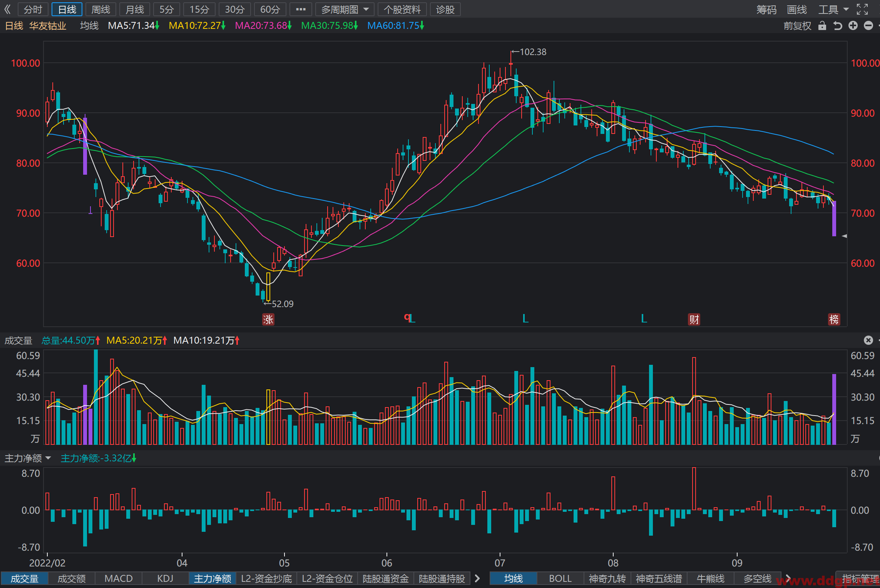Click the 榜 ranking marker icon

[x=834, y=319]
